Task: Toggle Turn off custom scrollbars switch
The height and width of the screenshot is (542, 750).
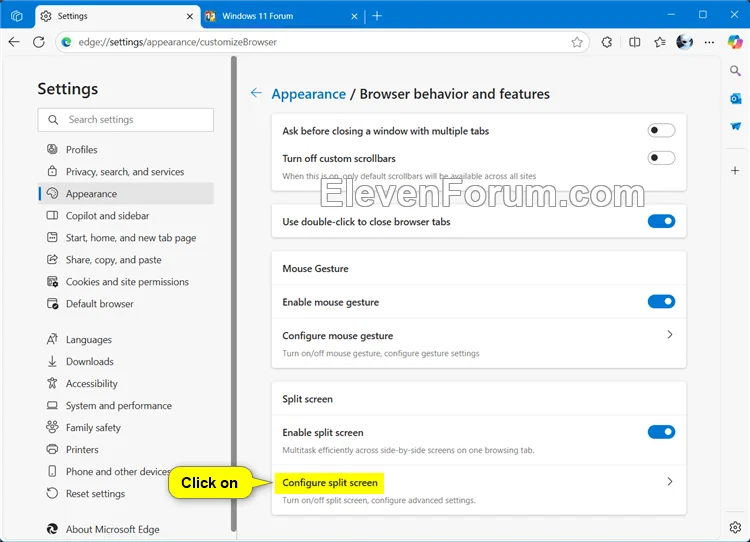Action: (x=661, y=158)
